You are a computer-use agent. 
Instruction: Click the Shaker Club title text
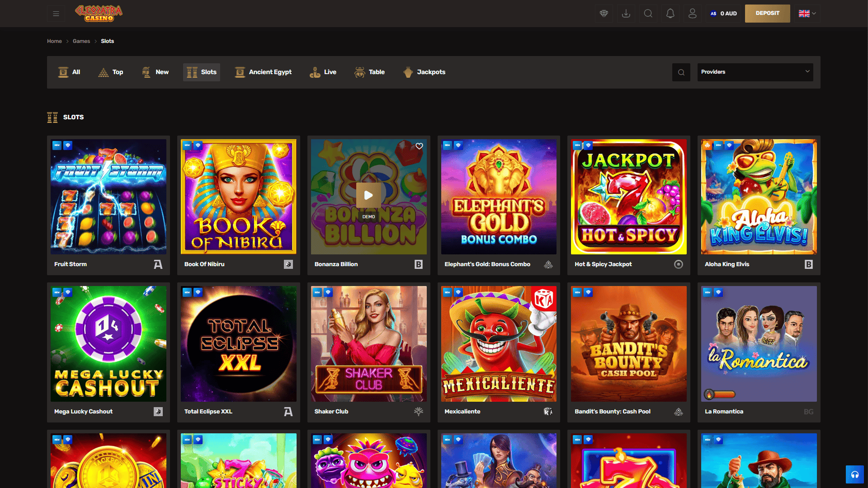point(331,412)
